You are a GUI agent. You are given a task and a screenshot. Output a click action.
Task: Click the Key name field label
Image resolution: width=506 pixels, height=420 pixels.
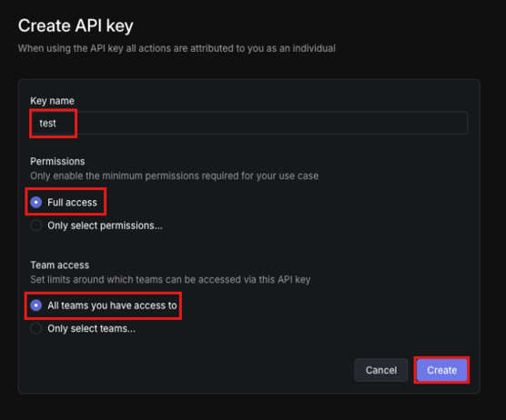[x=52, y=101]
